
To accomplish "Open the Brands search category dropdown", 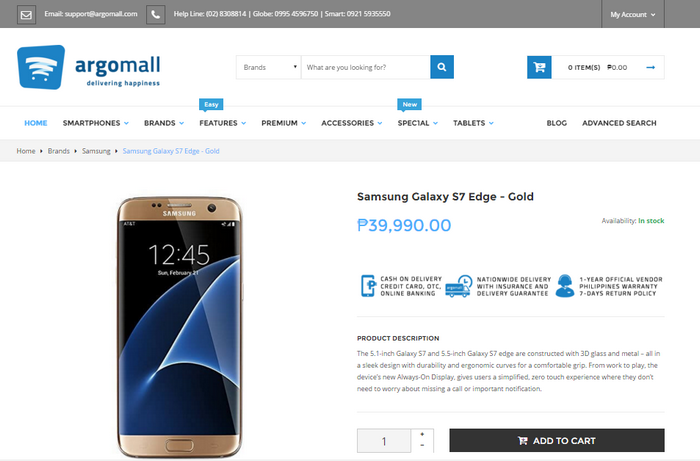I will (269, 67).
